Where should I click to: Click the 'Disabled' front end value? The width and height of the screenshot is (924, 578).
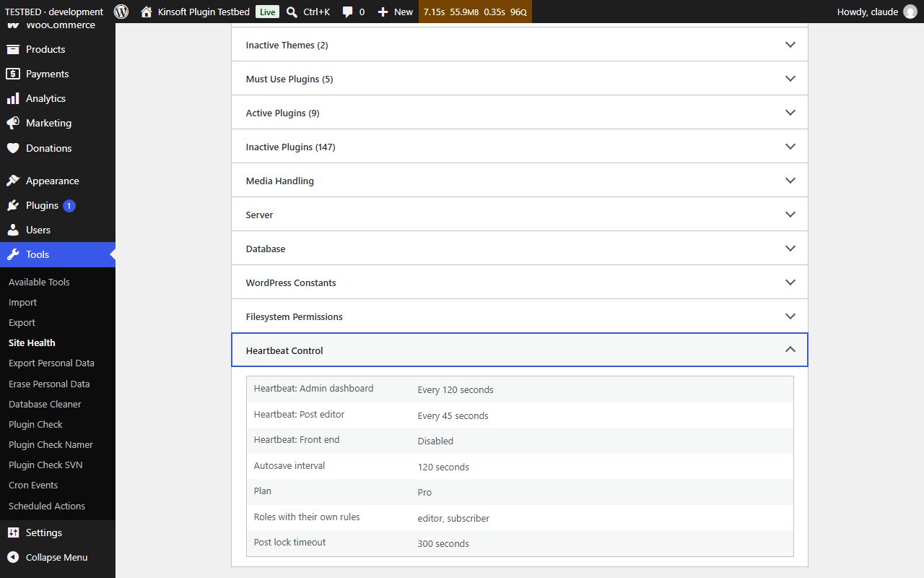pos(435,441)
